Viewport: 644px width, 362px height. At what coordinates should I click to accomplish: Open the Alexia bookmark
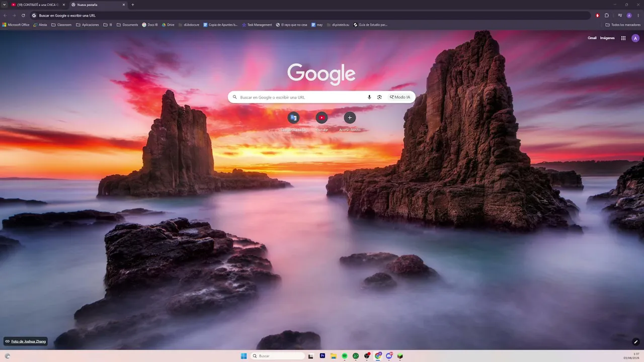(x=40, y=25)
